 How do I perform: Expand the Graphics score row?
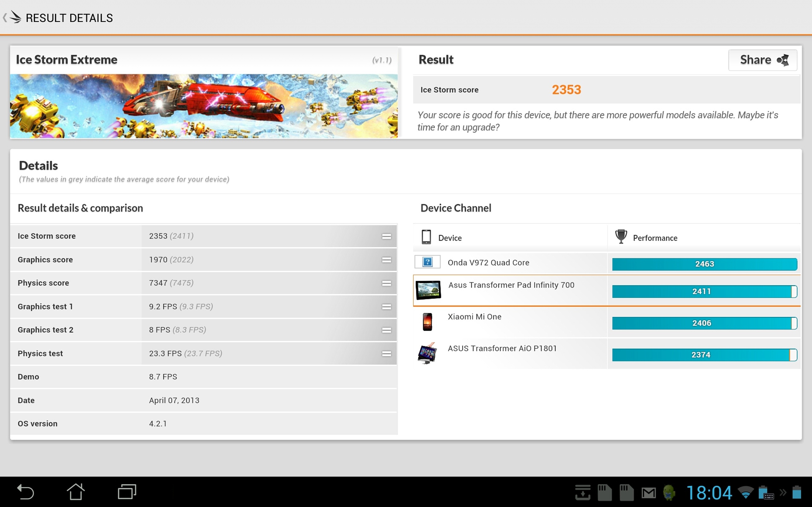pos(386,260)
